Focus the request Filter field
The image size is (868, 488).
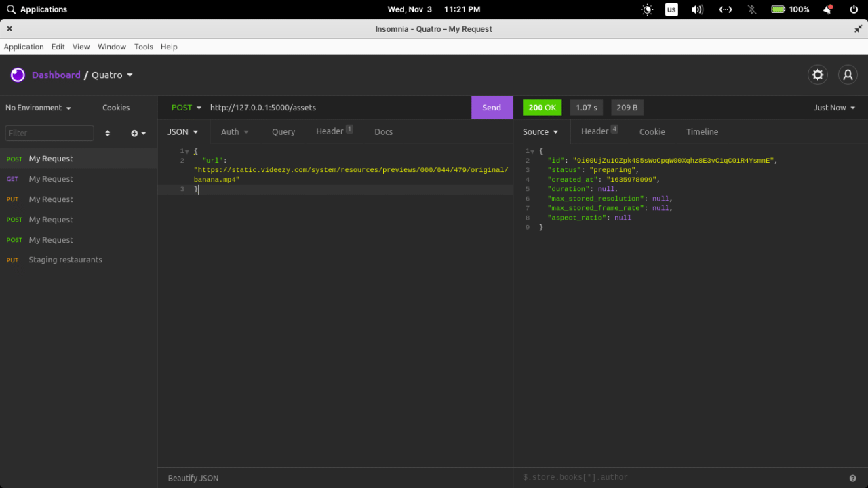click(50, 134)
